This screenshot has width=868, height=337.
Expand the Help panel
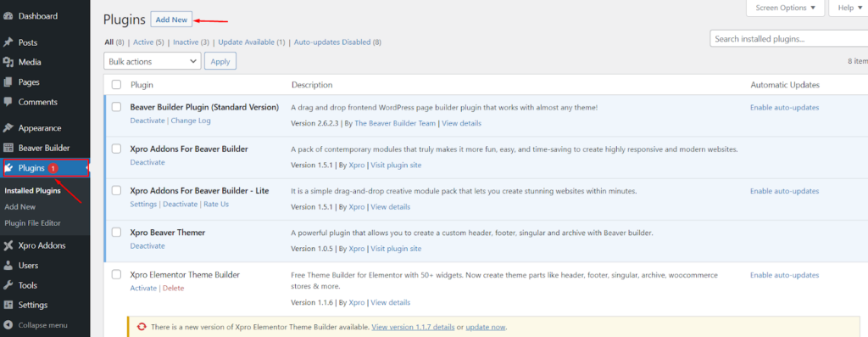849,8
